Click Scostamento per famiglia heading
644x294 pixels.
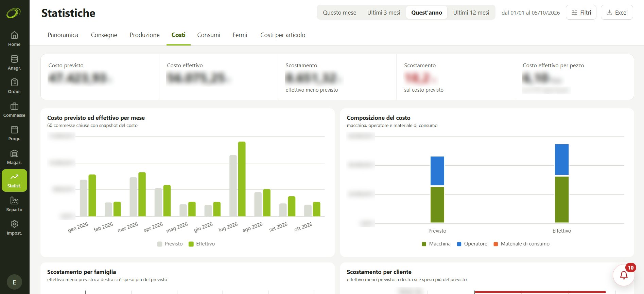tap(82, 272)
